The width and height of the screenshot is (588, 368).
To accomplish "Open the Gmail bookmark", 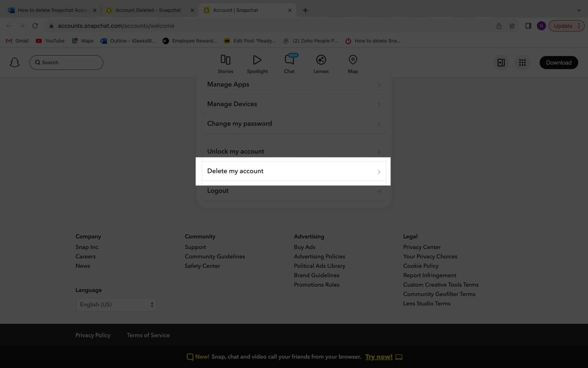I will (17, 41).
